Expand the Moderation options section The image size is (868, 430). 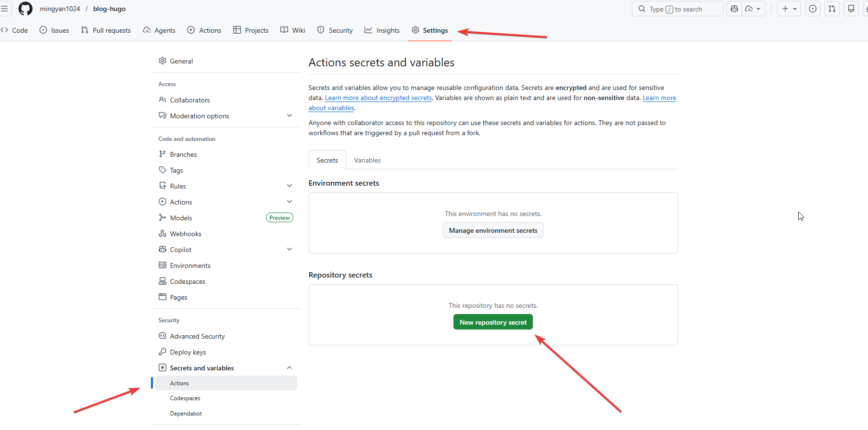click(x=289, y=115)
